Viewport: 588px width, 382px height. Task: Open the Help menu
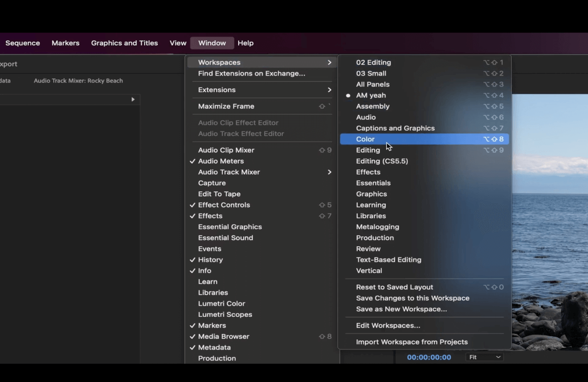point(245,43)
